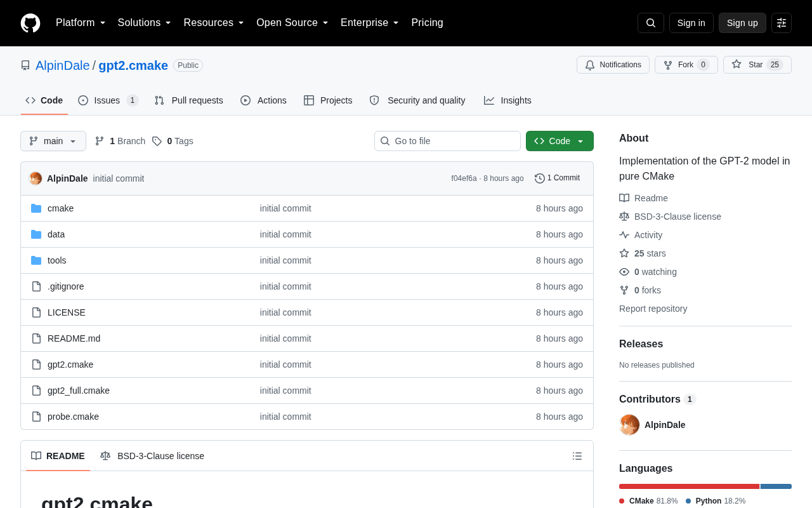Image resolution: width=812 pixels, height=508 pixels.
Task: Open README.md file
Action: point(74,338)
